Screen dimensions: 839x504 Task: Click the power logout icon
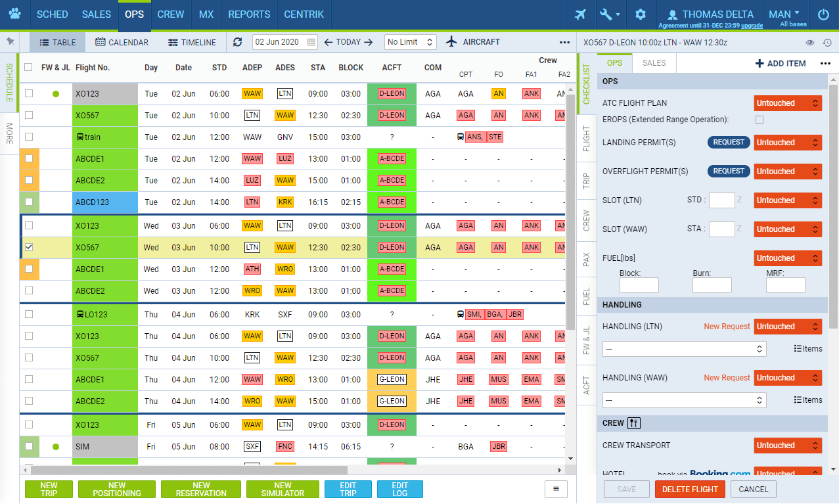tap(823, 14)
